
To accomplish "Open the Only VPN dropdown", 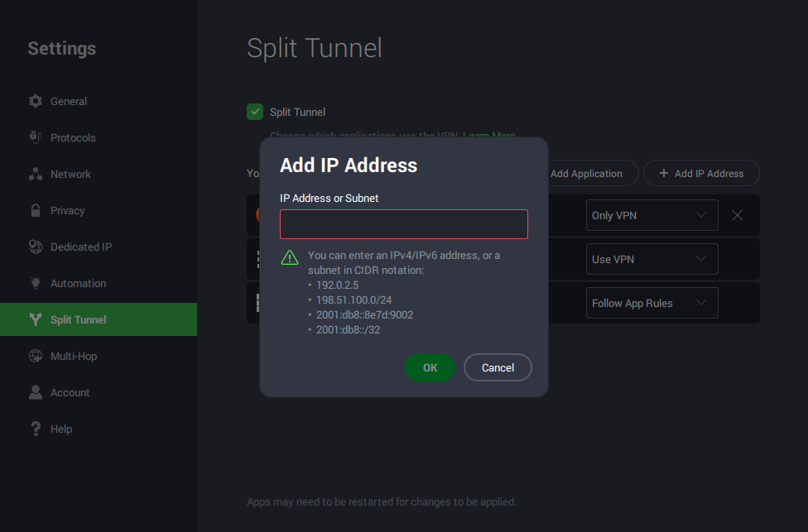I will tap(652, 215).
